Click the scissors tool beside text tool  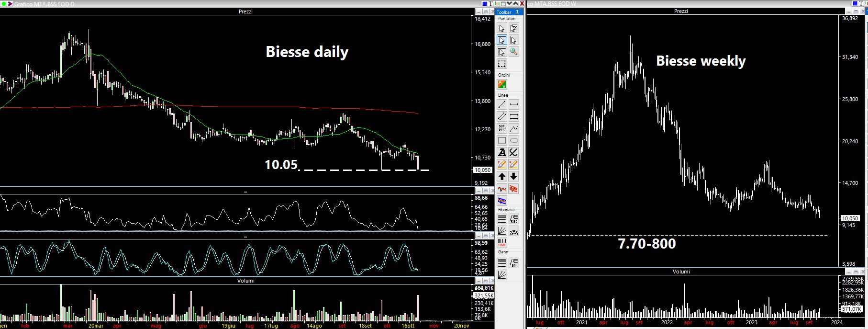pyautogui.click(x=513, y=152)
